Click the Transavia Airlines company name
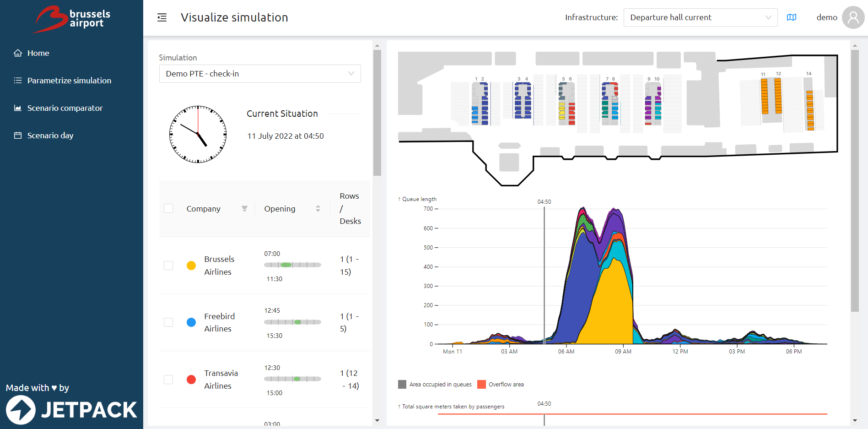Viewport: 868px width, 429px height. 221,380
